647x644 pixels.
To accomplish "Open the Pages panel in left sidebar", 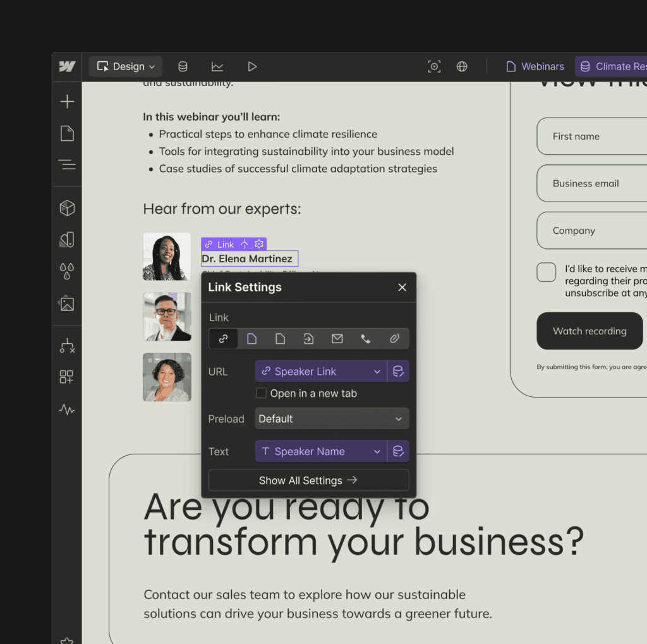I will click(x=67, y=133).
